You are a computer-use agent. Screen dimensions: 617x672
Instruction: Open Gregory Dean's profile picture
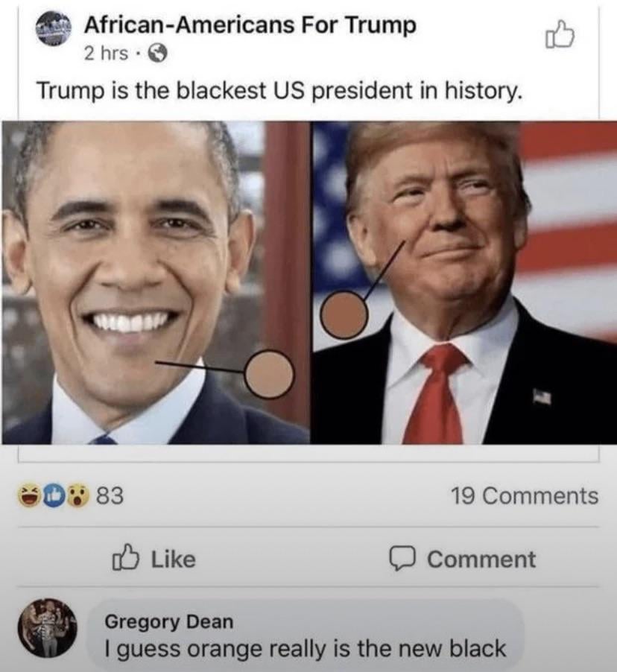click(47, 628)
